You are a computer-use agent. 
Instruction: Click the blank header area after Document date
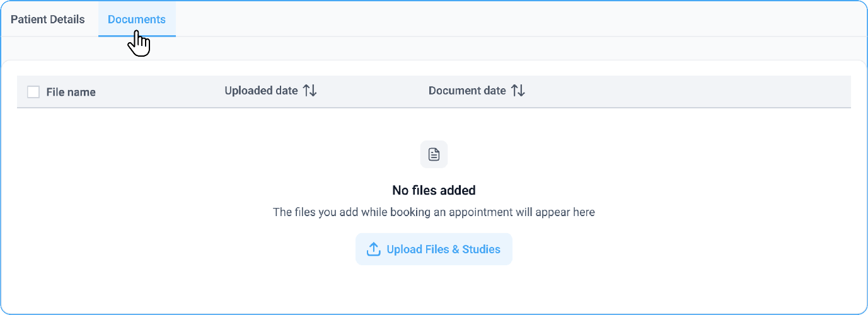pyautogui.click(x=687, y=92)
